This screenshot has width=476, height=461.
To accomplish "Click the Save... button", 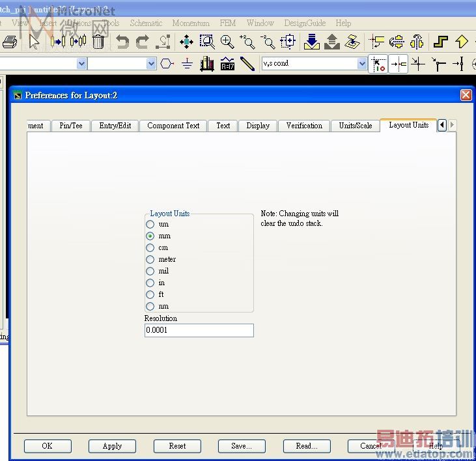I will (241, 446).
